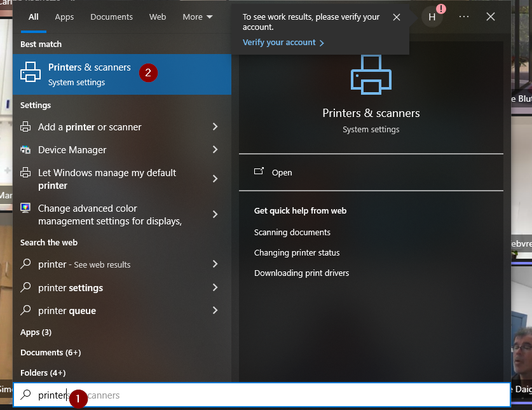
Task: Expand arrow for Add a printer or scanner
Action: point(215,126)
